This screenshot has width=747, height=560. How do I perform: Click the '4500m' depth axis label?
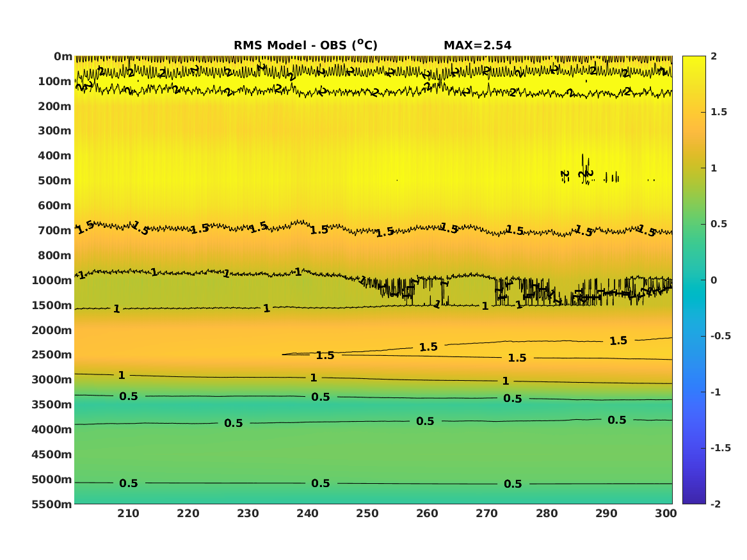(52, 454)
